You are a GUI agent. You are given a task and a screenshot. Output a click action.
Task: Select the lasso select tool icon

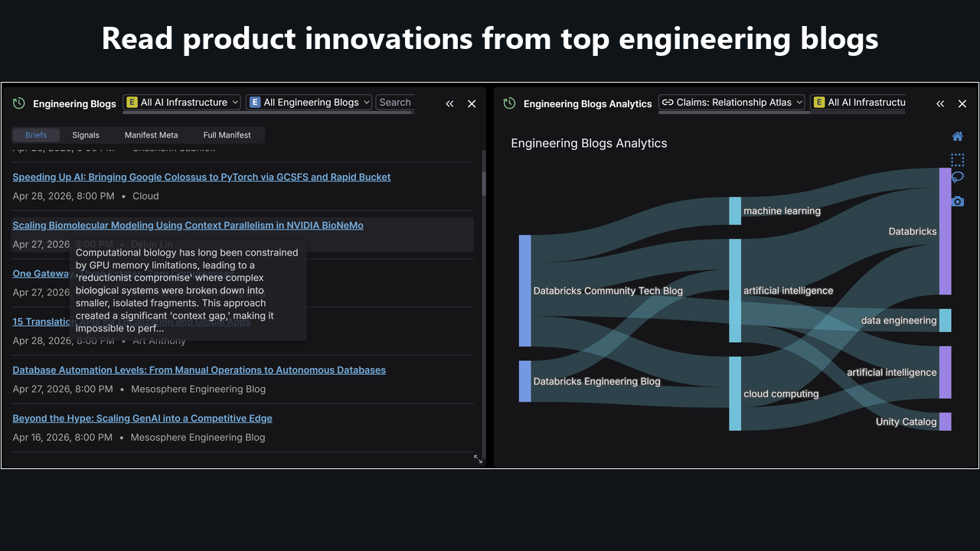pyautogui.click(x=957, y=178)
